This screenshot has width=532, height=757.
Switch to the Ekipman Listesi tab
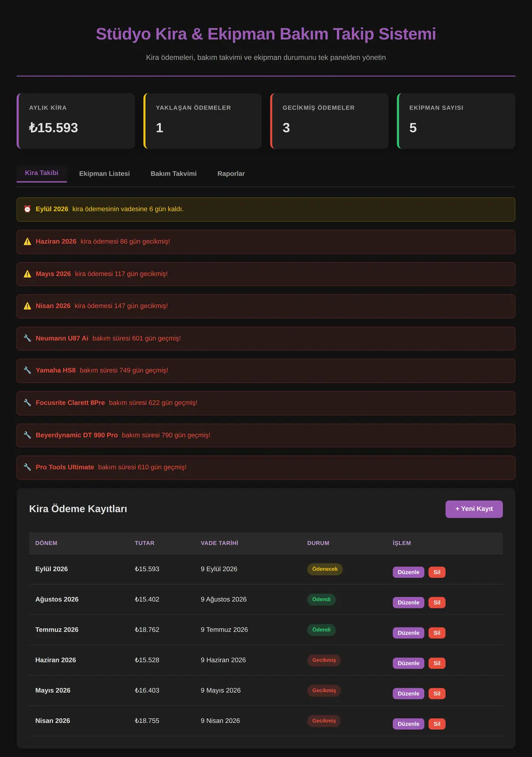[x=105, y=173]
